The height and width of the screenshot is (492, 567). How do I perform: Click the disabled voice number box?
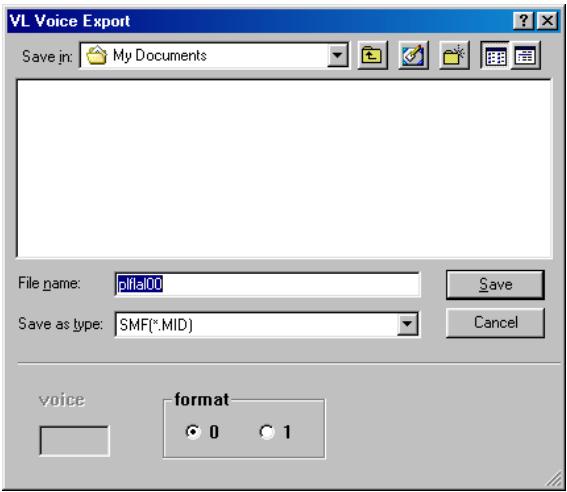click(74, 441)
